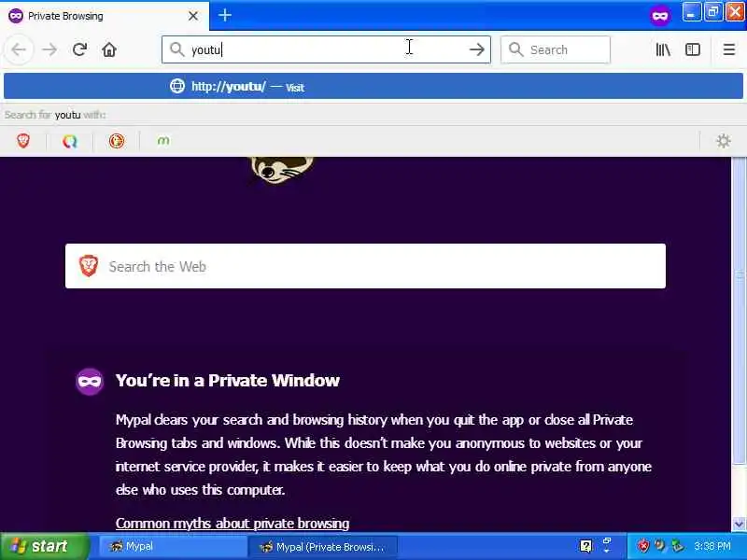
Task: Visit the http://youtu/ suggestion
Action: pyautogui.click(x=373, y=86)
